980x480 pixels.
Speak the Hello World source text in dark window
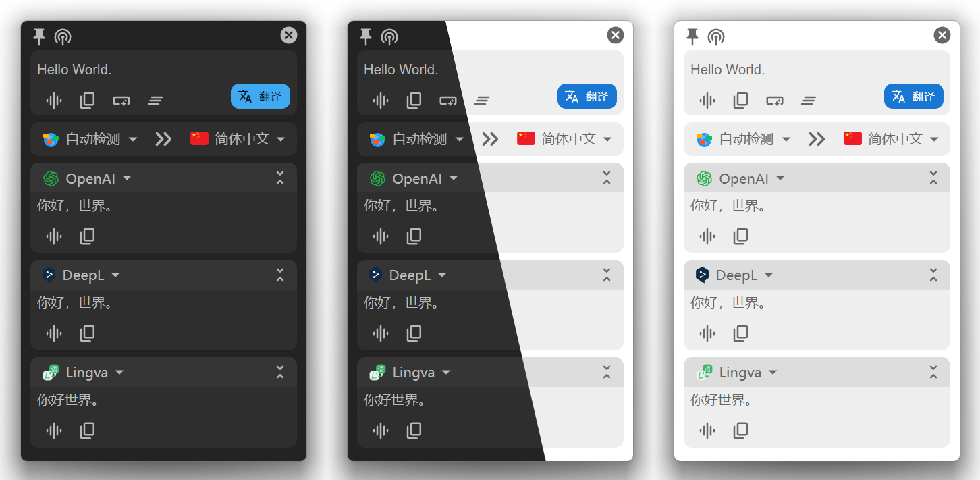tap(54, 101)
